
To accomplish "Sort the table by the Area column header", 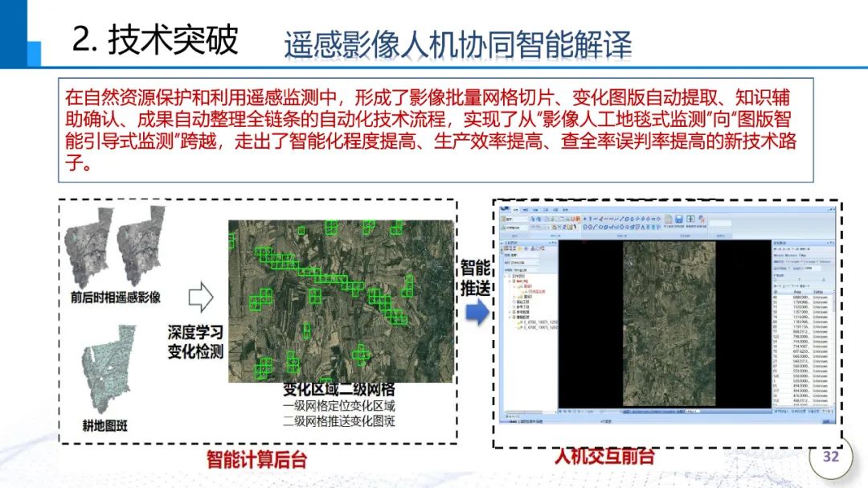I will click(x=797, y=291).
